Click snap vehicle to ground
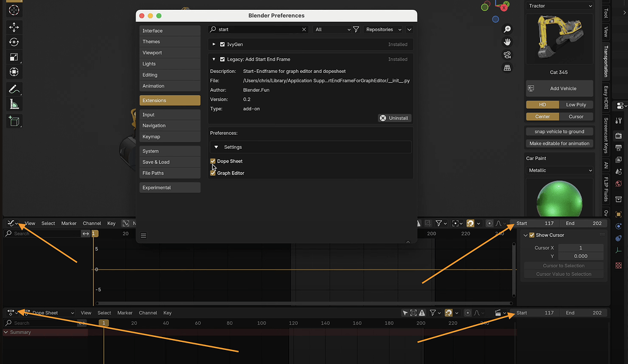Screen dimensions: 628x364 tap(559, 132)
